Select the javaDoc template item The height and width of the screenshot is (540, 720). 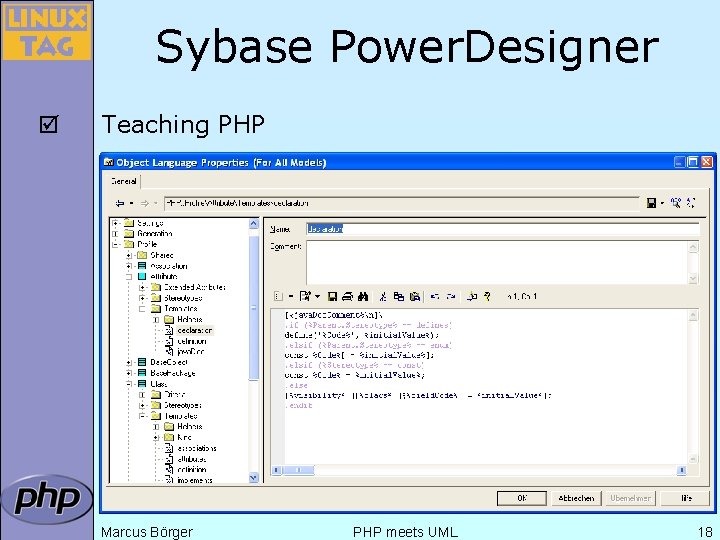[x=191, y=352]
